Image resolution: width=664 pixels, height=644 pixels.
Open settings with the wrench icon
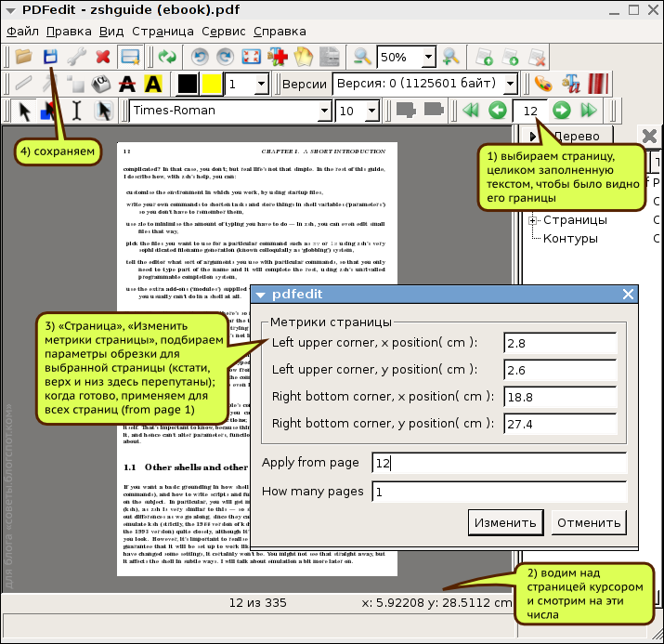click(x=77, y=57)
